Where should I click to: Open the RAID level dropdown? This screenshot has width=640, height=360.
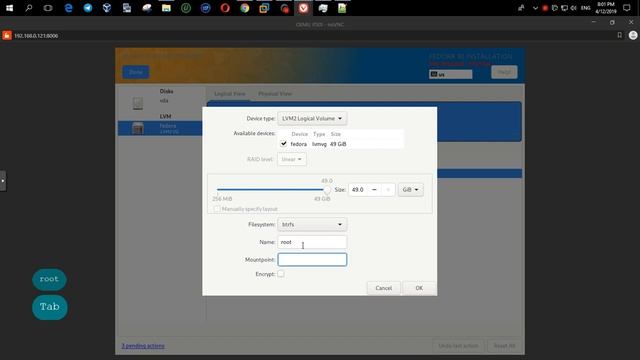pyautogui.click(x=291, y=159)
